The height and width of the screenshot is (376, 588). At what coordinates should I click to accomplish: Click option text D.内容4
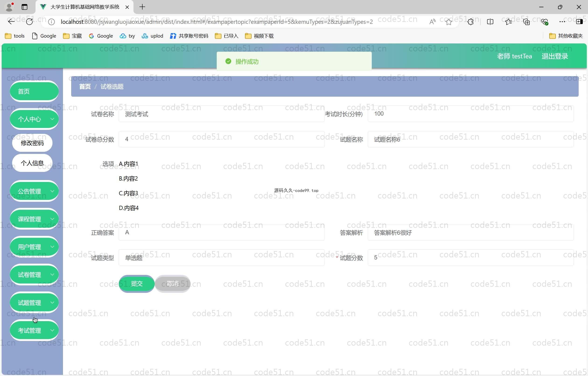(129, 208)
